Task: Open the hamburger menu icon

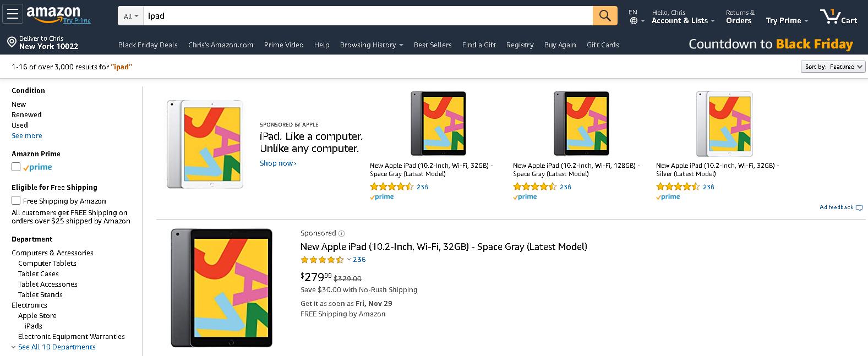Action: [13, 14]
